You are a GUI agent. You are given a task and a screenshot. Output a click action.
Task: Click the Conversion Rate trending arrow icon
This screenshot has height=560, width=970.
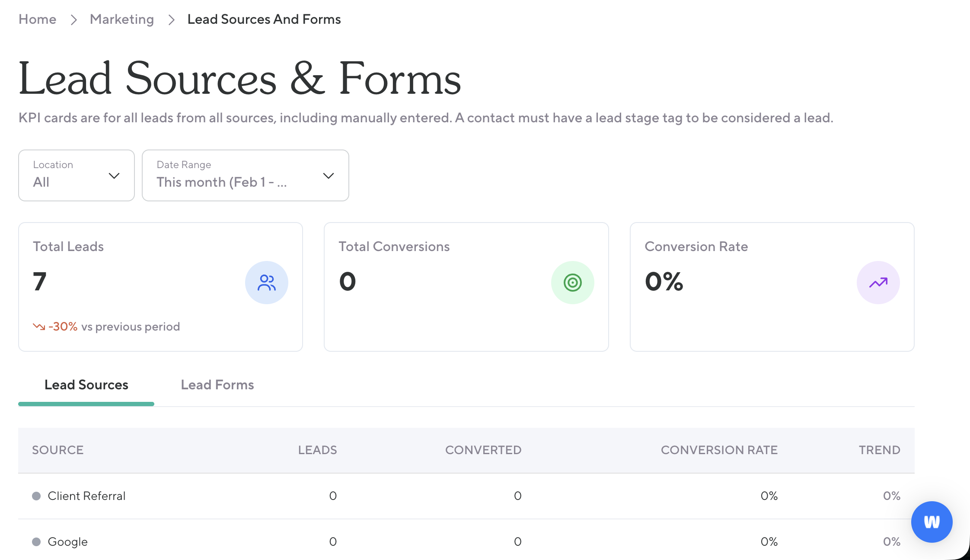coord(878,283)
